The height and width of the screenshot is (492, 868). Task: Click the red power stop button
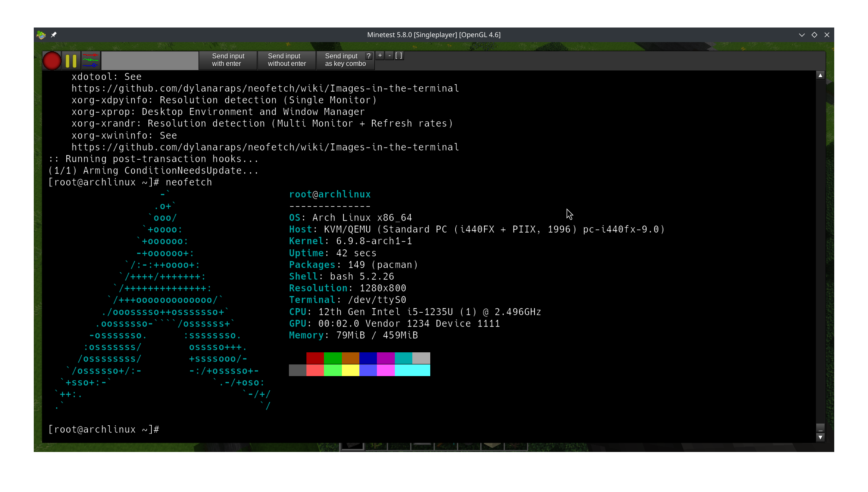(x=52, y=61)
